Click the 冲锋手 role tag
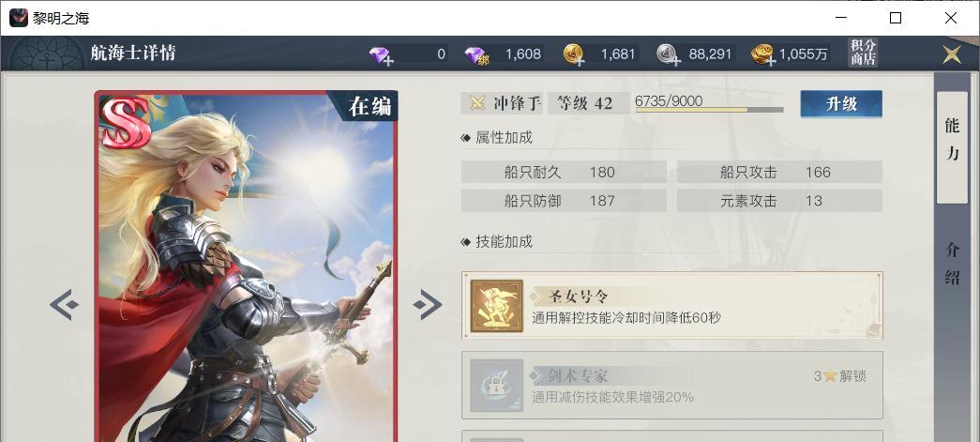 coord(502,103)
